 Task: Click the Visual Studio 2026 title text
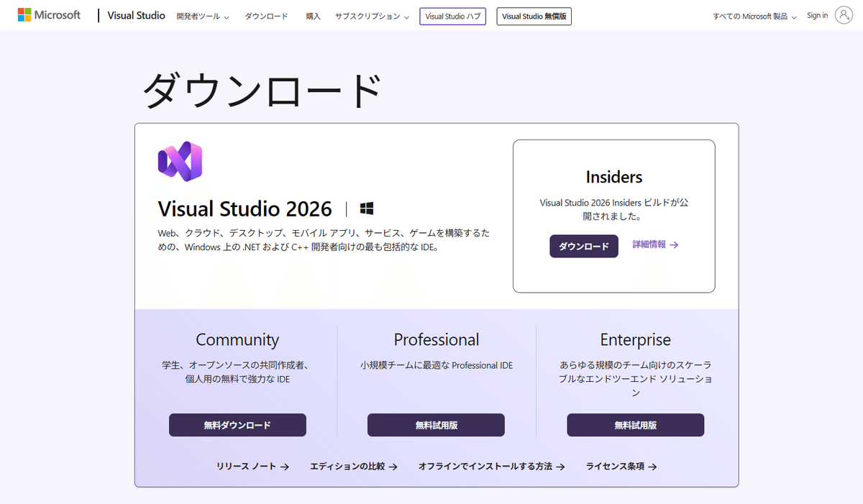pyautogui.click(x=245, y=209)
